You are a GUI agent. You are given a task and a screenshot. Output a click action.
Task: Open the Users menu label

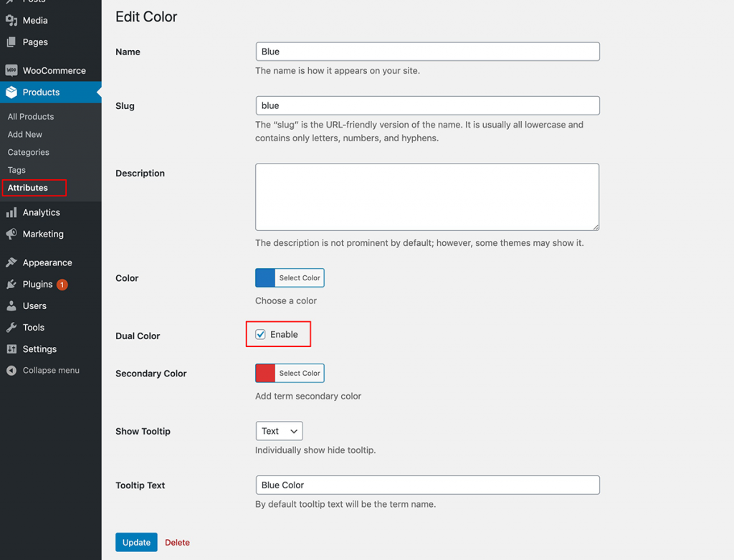pyautogui.click(x=34, y=305)
